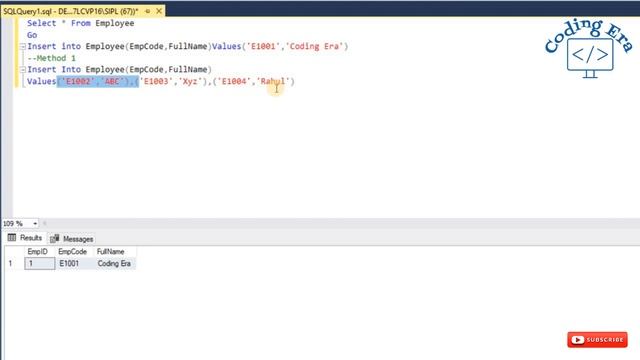Viewport: 640px width, 360px height.
Task: Click the 'E1004' string literal
Action: point(234,81)
